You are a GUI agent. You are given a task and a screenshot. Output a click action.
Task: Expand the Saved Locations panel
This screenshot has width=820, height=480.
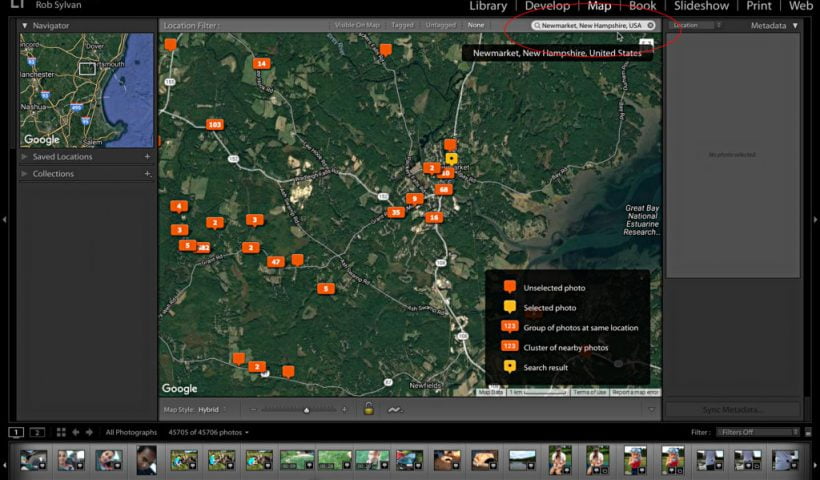[25, 157]
